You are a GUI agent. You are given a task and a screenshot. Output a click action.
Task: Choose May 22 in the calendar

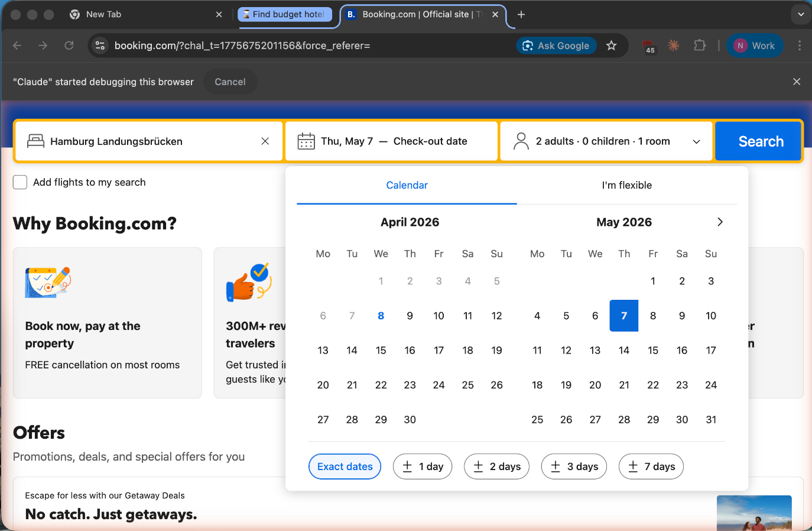pos(653,385)
